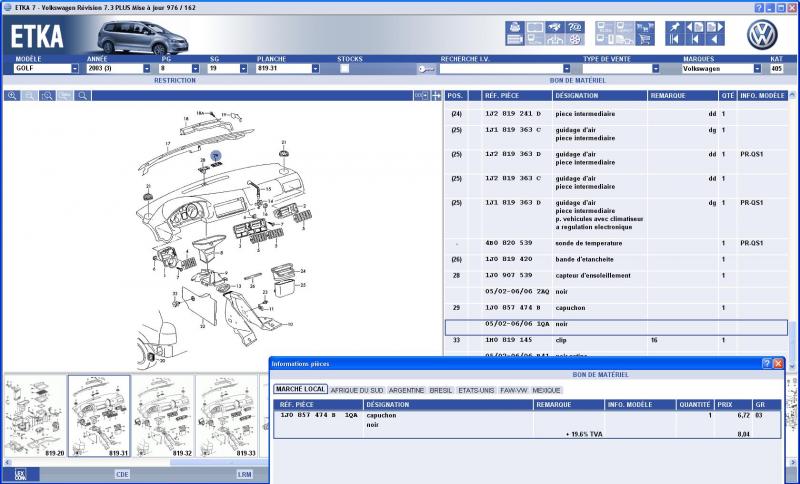Open the Année dropdown showing 2003
Screen dimensions: 800x484
click(x=147, y=68)
